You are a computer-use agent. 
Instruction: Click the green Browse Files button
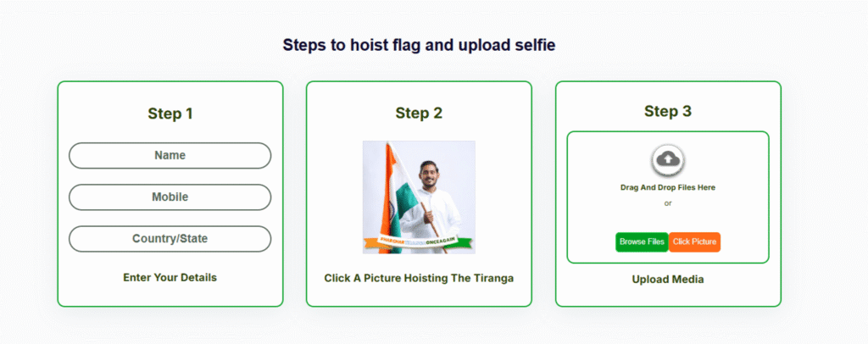click(x=642, y=241)
